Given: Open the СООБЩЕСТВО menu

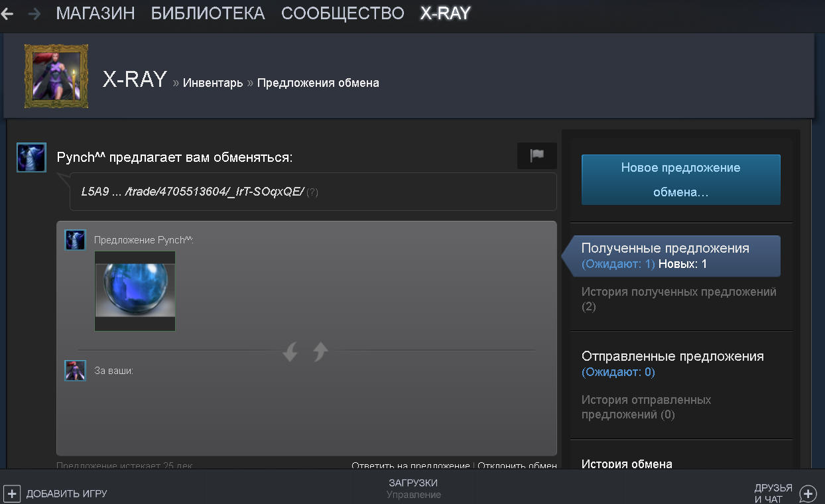Looking at the screenshot, I should point(343,13).
